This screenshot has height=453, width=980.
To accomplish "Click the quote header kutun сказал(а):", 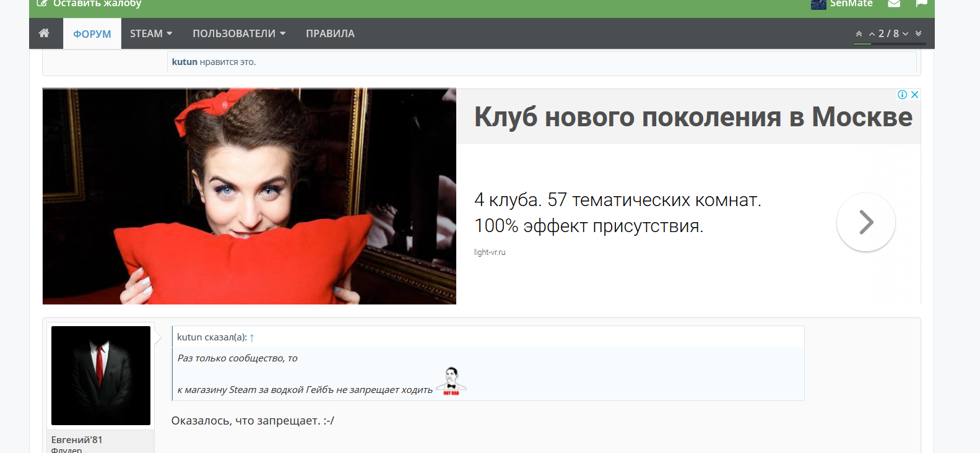I will [x=212, y=337].
